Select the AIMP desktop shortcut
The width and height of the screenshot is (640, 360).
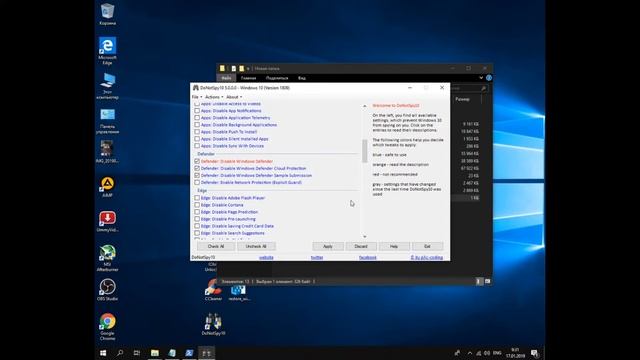pos(107,187)
